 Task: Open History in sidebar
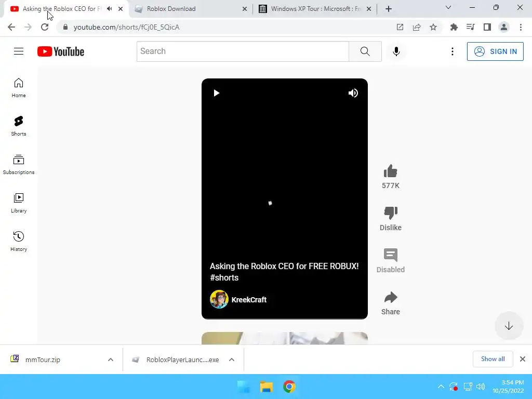click(19, 242)
